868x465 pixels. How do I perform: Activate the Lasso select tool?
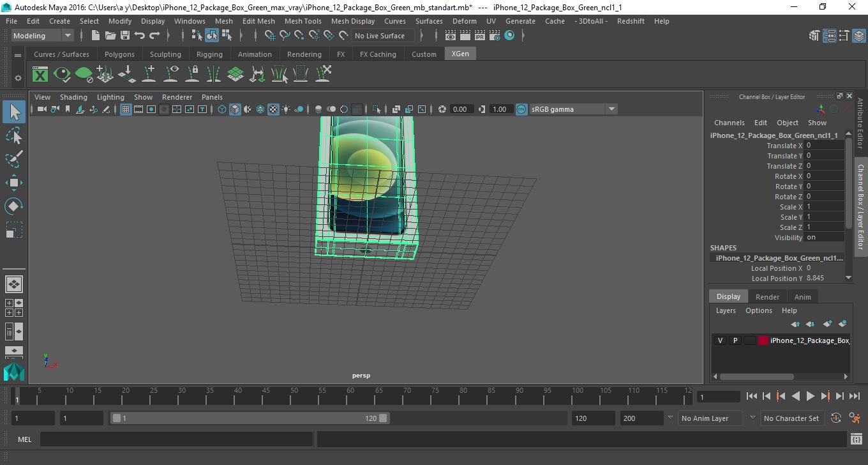[x=14, y=136]
